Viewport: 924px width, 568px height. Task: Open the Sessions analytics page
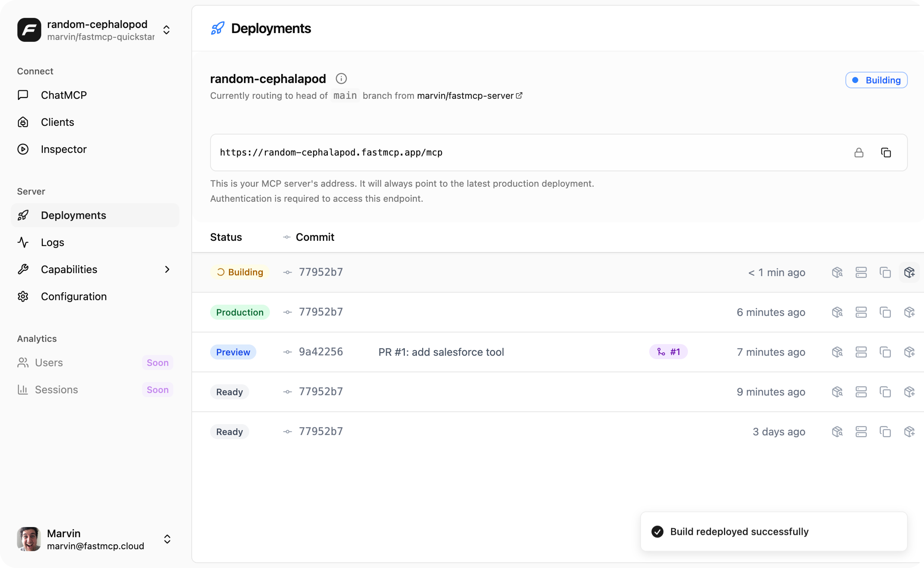pos(56,390)
